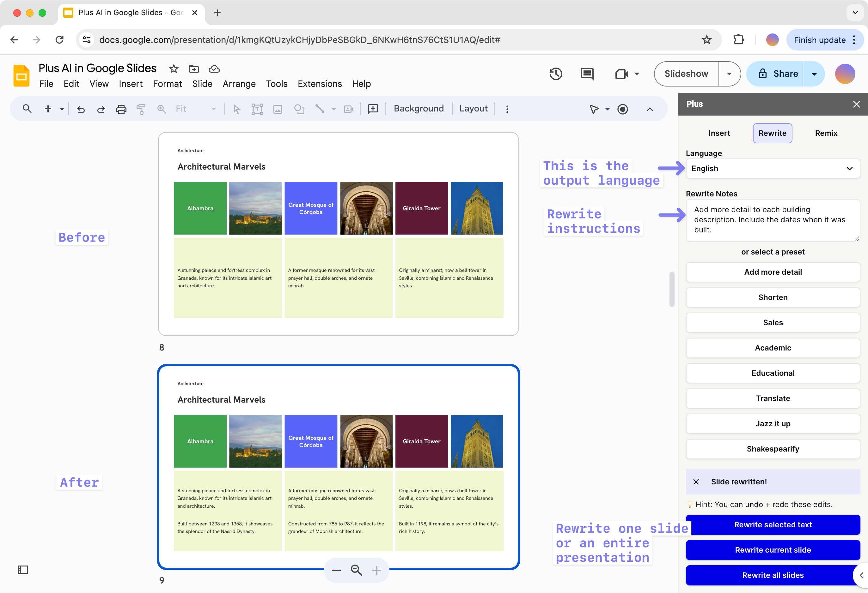Expand the Slideshow options arrow
This screenshot has height=593, width=868.
coord(729,74)
